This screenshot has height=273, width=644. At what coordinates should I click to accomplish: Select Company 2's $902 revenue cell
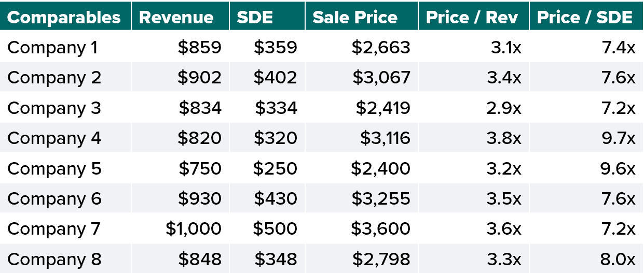[200, 78]
